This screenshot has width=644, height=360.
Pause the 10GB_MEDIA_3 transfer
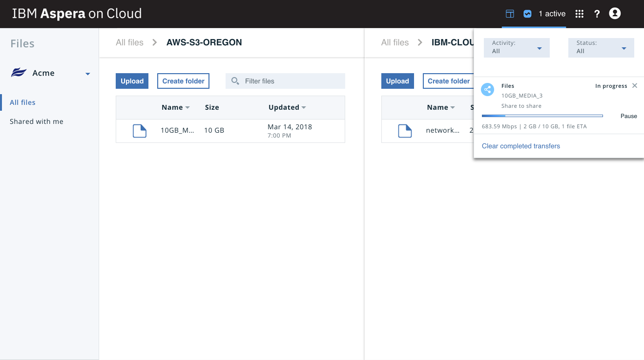628,116
